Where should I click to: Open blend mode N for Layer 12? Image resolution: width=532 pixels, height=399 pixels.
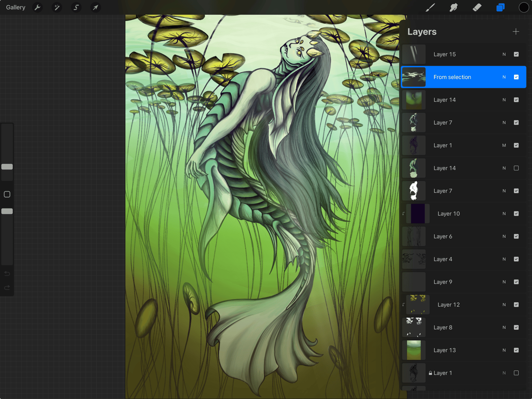(504, 305)
